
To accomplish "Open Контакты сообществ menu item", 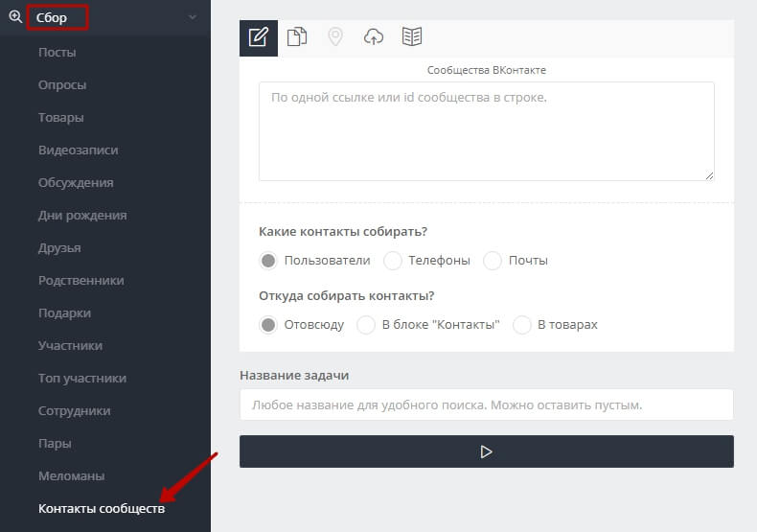I will (x=102, y=508).
